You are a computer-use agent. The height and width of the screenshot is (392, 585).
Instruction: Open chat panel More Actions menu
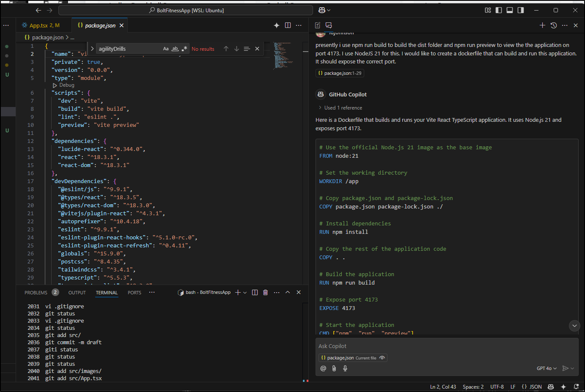coord(565,25)
